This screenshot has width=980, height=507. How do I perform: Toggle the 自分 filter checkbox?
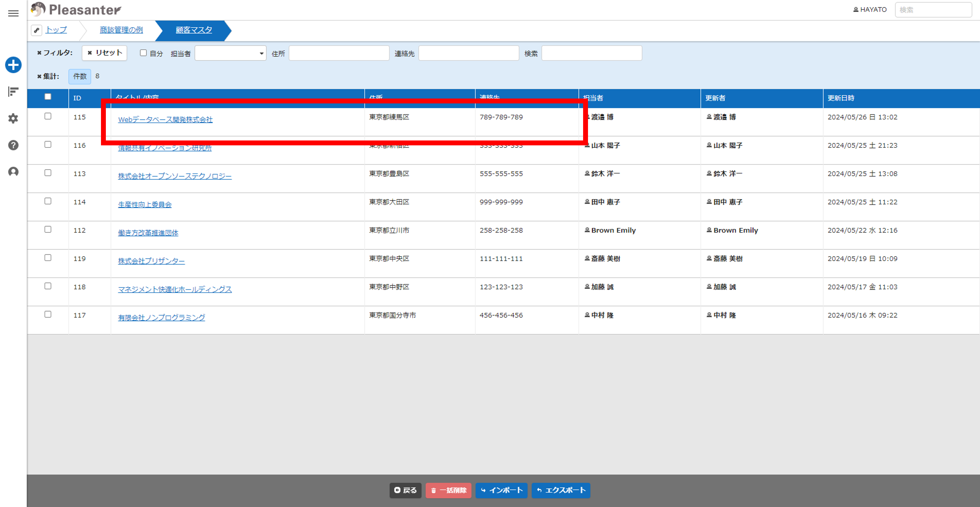[143, 53]
